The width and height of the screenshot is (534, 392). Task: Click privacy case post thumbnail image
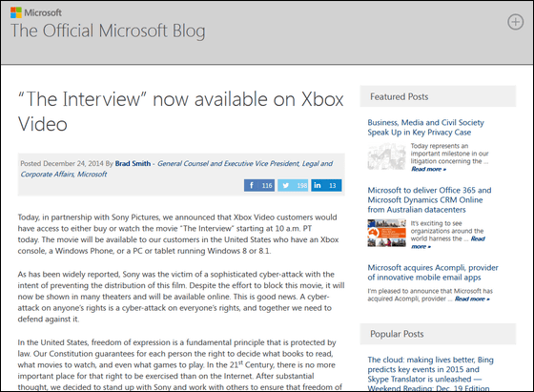click(386, 156)
